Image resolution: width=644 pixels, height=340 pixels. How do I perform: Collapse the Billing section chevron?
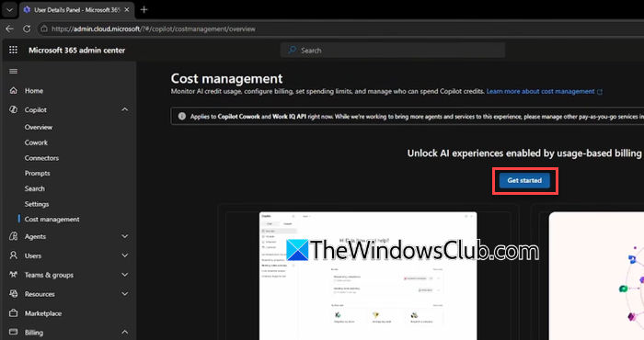pyautogui.click(x=125, y=332)
